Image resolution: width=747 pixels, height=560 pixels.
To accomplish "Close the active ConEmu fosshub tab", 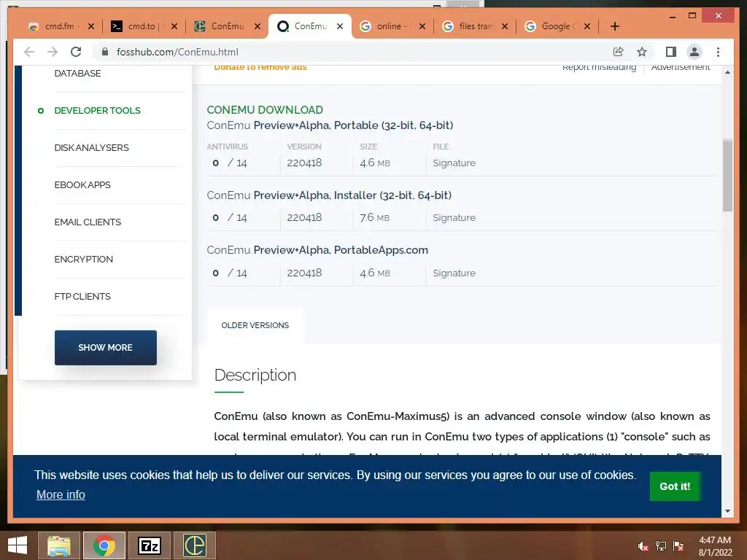I will click(340, 26).
